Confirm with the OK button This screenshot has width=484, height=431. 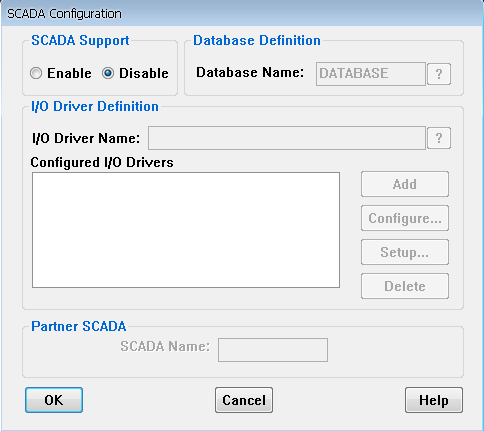(x=54, y=400)
